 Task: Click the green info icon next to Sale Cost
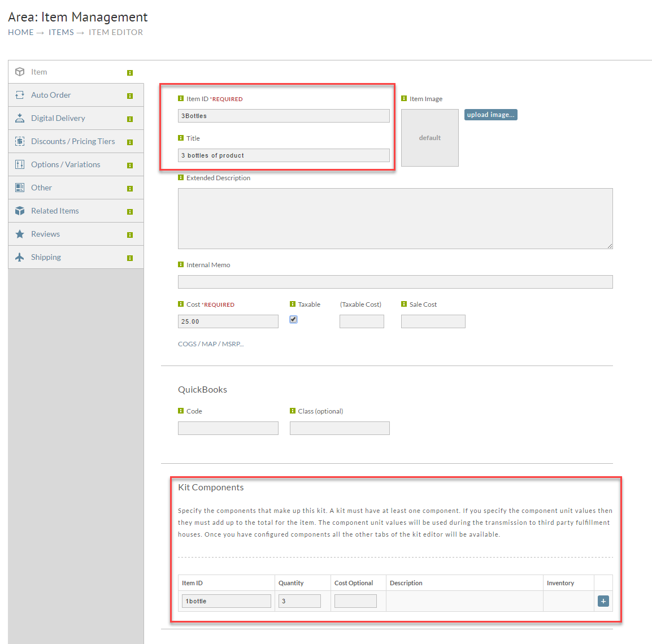pyautogui.click(x=404, y=304)
